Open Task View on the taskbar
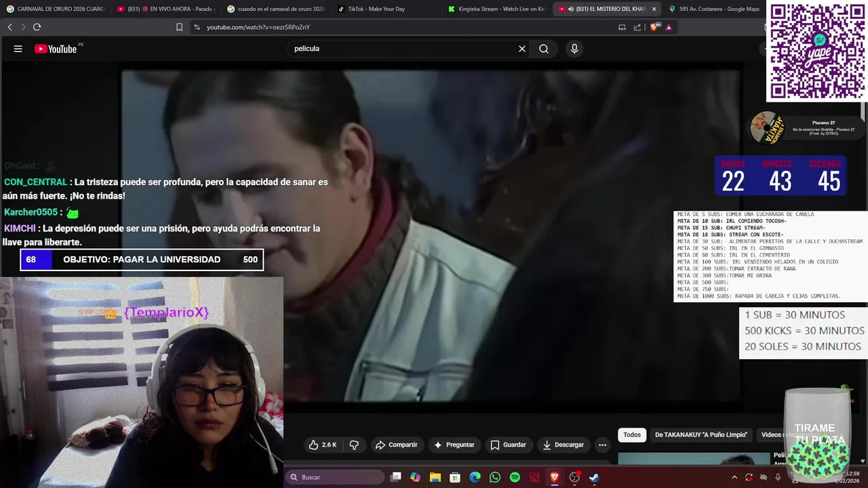 396,477
